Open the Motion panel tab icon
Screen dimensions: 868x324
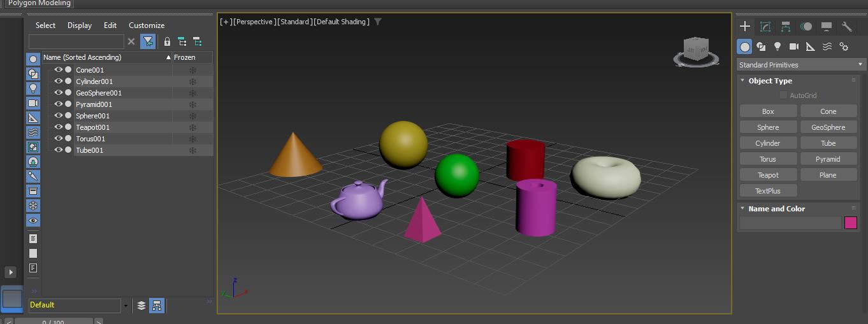pyautogui.click(x=806, y=26)
